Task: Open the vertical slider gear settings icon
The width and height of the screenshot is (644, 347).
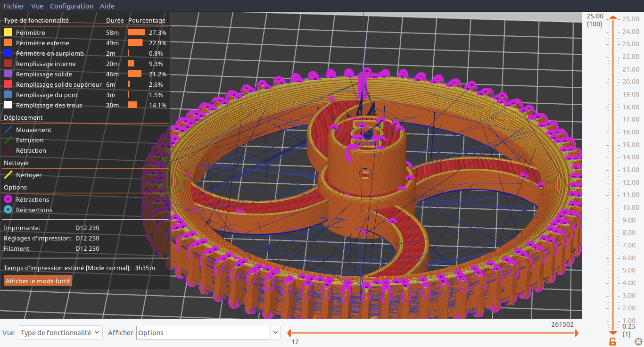Action: [638, 341]
